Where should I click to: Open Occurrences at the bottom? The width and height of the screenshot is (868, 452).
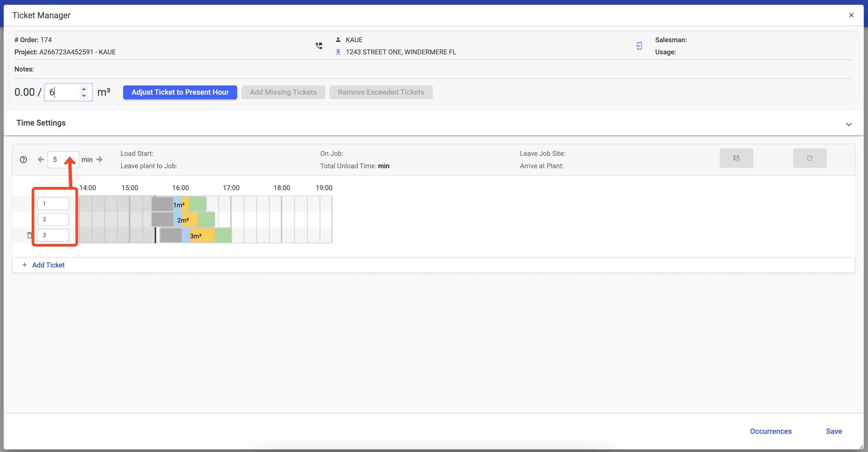(770, 431)
